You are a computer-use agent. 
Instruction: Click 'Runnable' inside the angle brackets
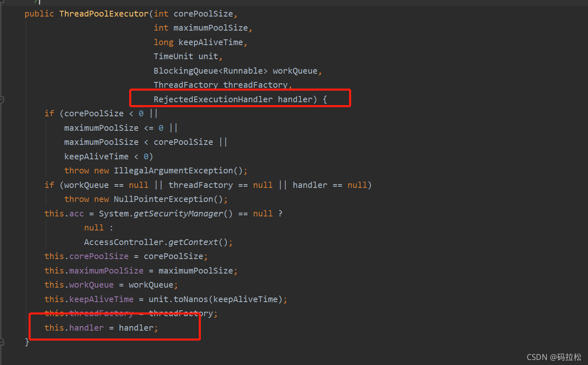point(243,71)
